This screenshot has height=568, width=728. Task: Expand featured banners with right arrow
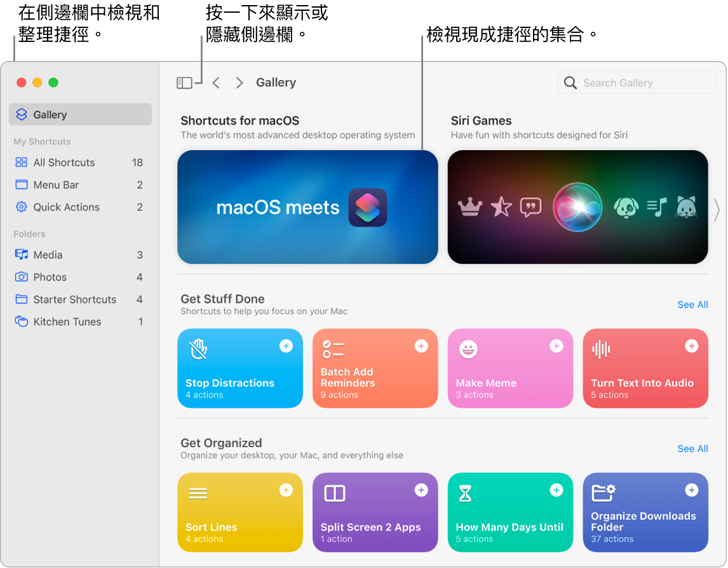point(717,210)
